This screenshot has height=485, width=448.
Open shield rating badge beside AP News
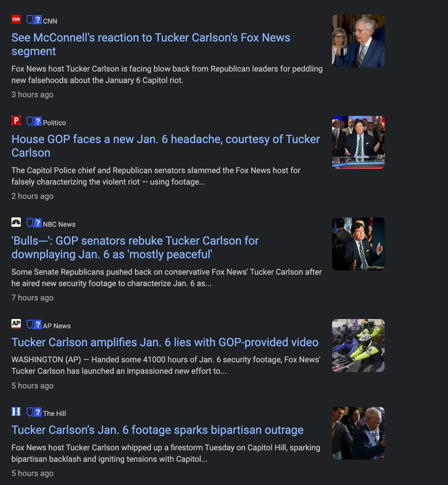[x=34, y=324]
